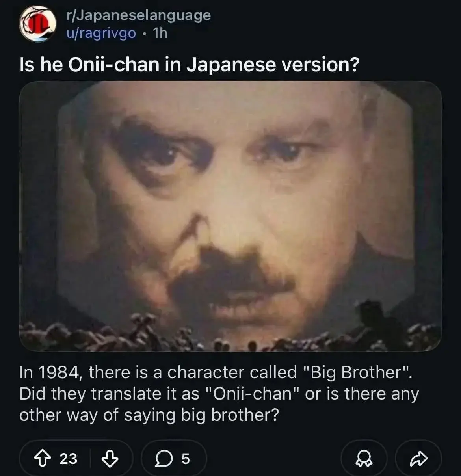Open u/ragrivgo's user profile

pos(101,33)
